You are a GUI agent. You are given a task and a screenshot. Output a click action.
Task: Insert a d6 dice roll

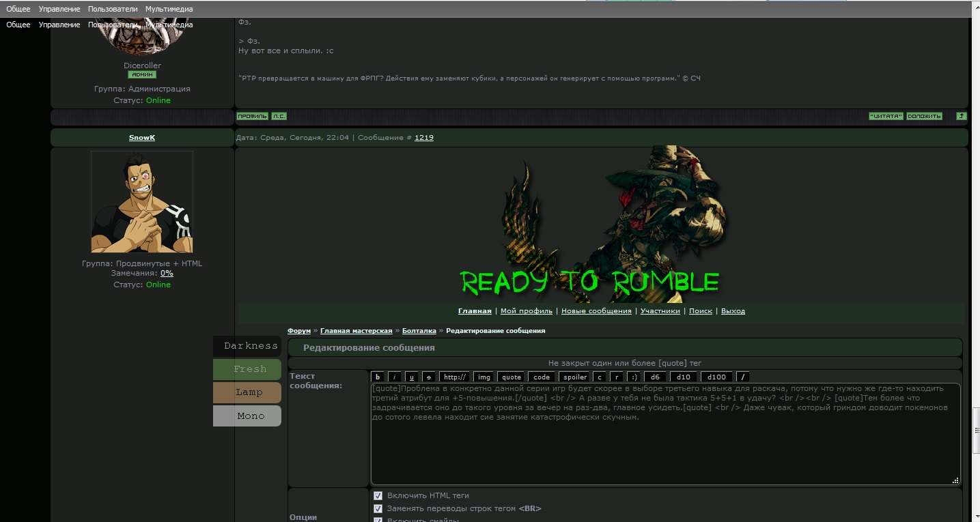(655, 377)
